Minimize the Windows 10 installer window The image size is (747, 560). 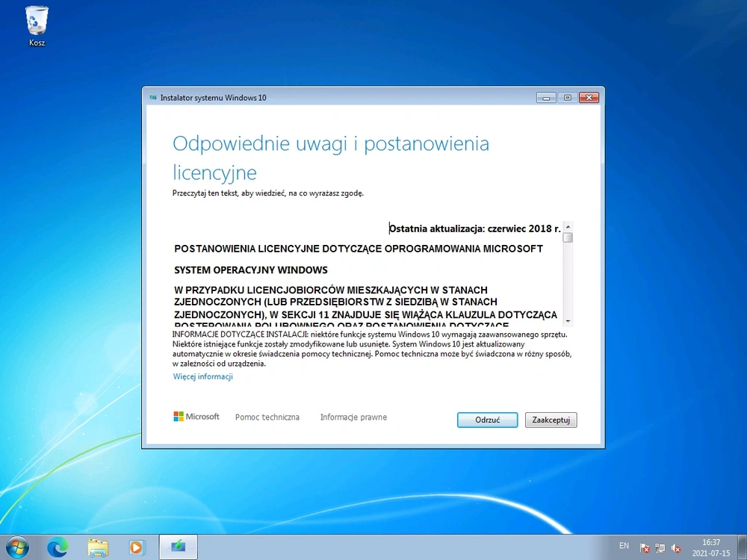pos(546,98)
